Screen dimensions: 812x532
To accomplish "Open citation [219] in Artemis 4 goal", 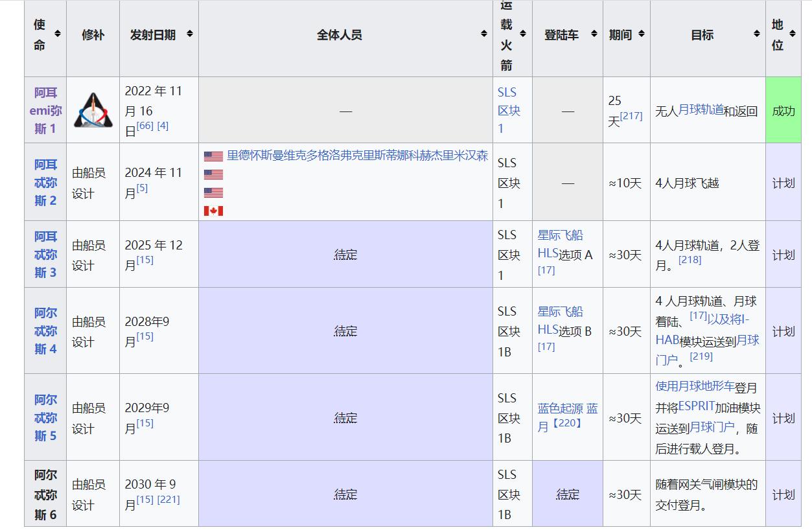I will click(701, 356).
